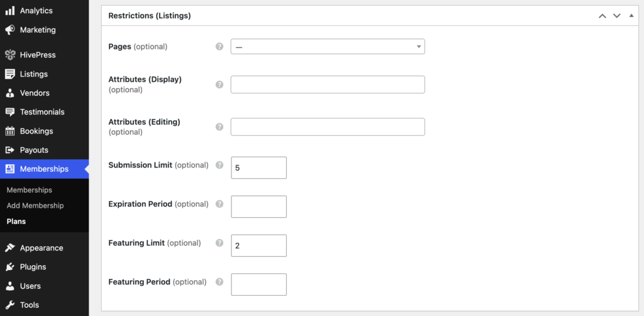Click the Marketing megaphone icon
644x316 pixels.
(x=10, y=30)
